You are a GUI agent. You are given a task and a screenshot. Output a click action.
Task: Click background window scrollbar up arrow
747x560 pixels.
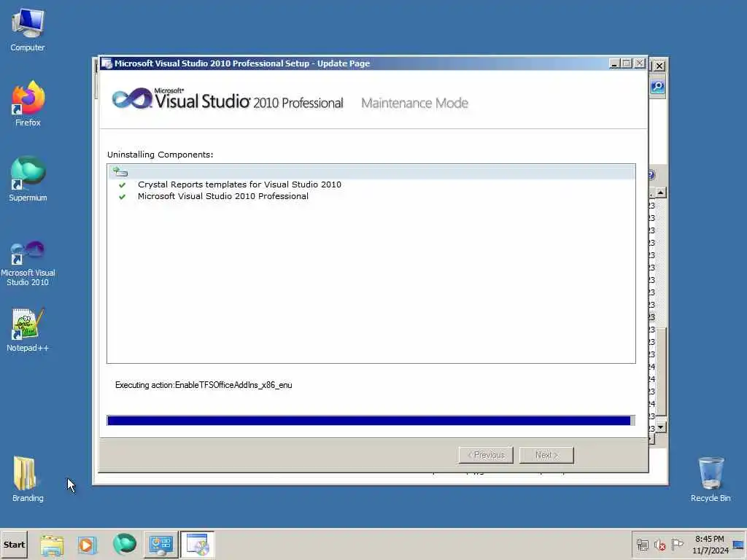click(661, 192)
